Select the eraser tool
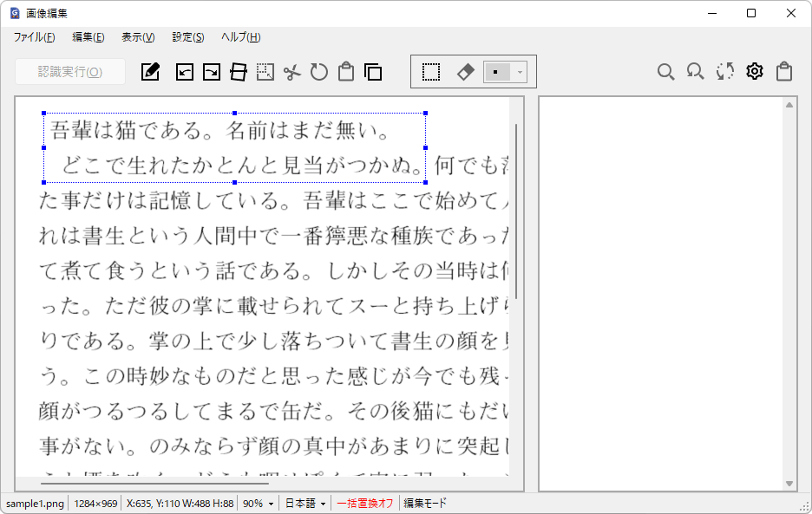 pyautogui.click(x=465, y=72)
